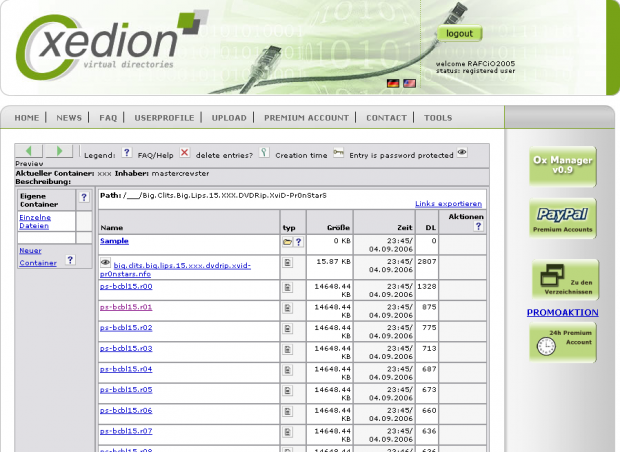
Task: Open the USERPROFILE menu item
Action: pyautogui.click(x=164, y=118)
